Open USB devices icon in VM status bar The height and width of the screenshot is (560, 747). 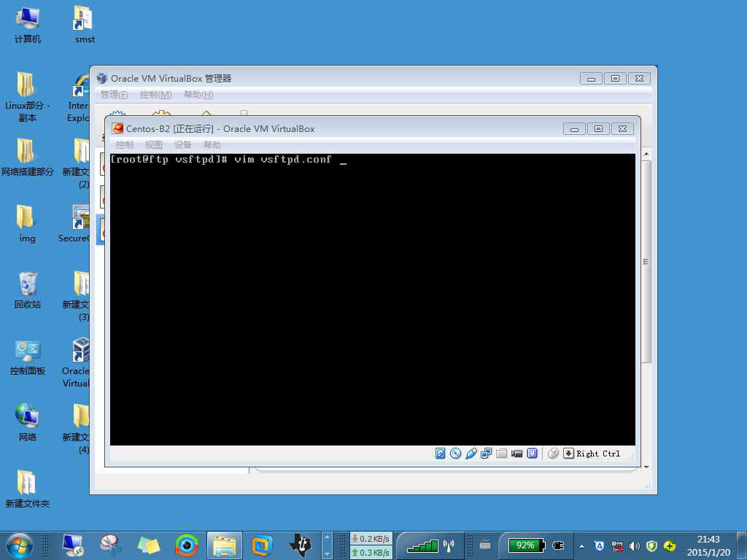471,454
